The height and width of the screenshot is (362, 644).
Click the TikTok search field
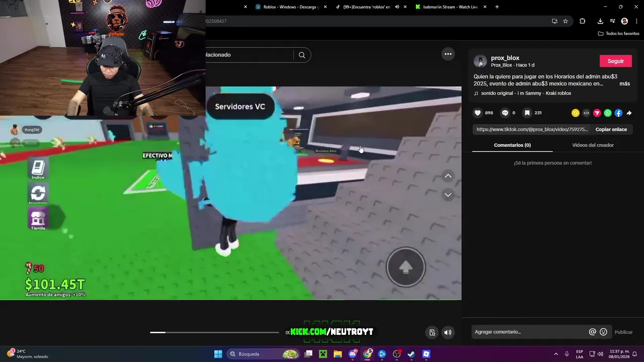(x=249, y=55)
